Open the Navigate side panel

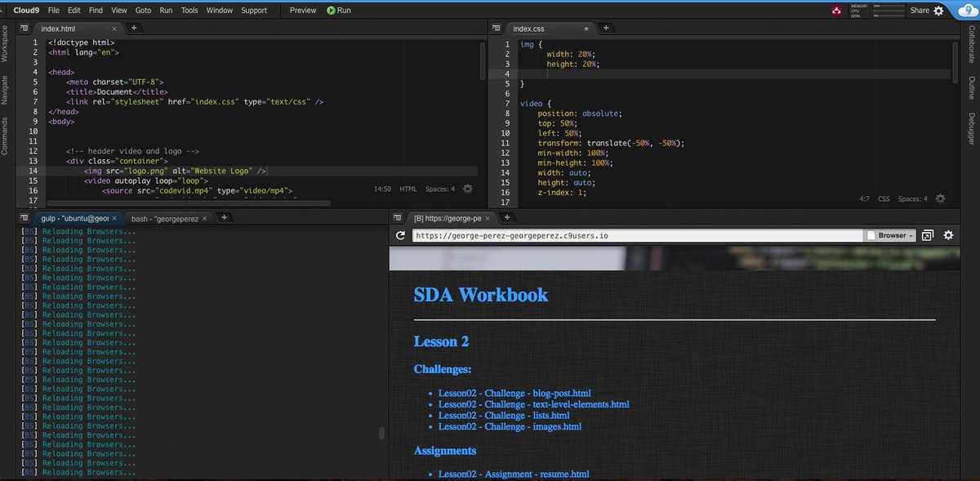click(x=5, y=90)
